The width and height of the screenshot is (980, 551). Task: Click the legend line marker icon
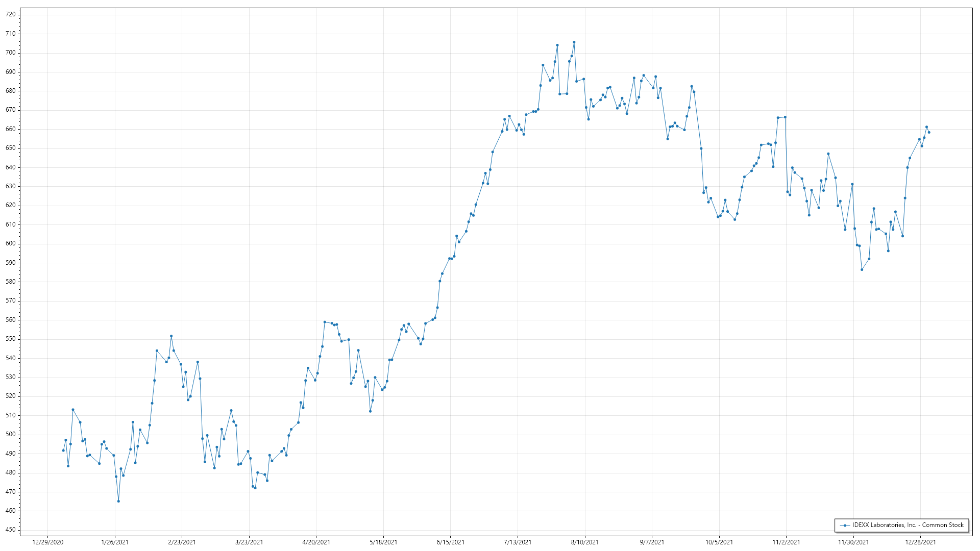[x=845, y=525]
